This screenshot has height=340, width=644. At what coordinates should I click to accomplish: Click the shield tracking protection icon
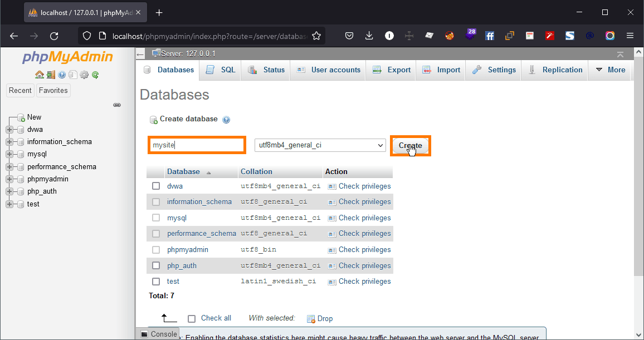coord(87,36)
